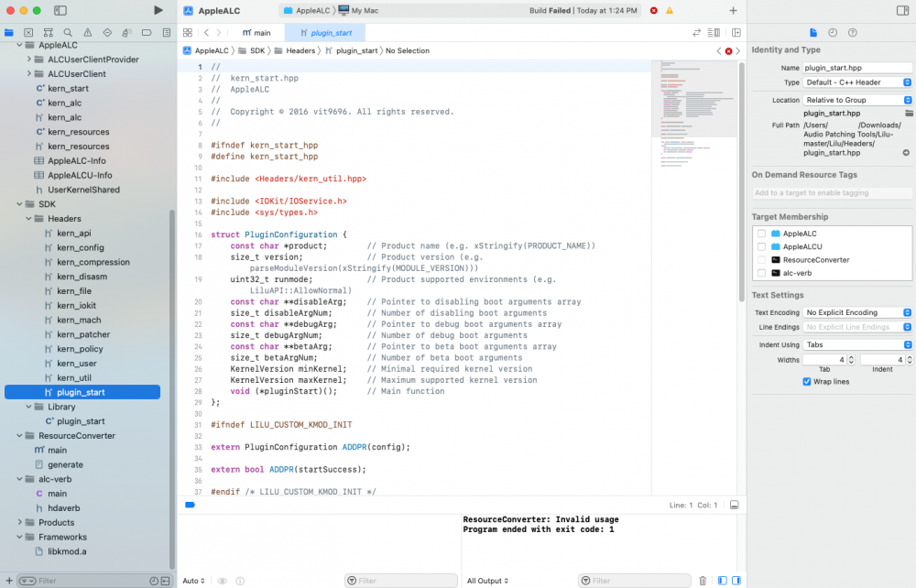
Task: Uncheck the Wrap lines checkbox
Action: click(x=807, y=381)
